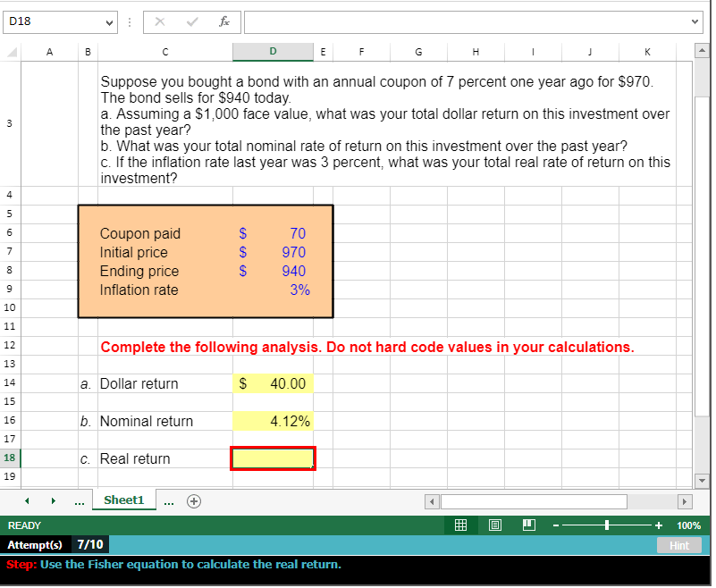Image resolution: width=716 pixels, height=588 pixels.
Task: Click the formula bar input area
Action: pyautogui.click(x=467, y=22)
